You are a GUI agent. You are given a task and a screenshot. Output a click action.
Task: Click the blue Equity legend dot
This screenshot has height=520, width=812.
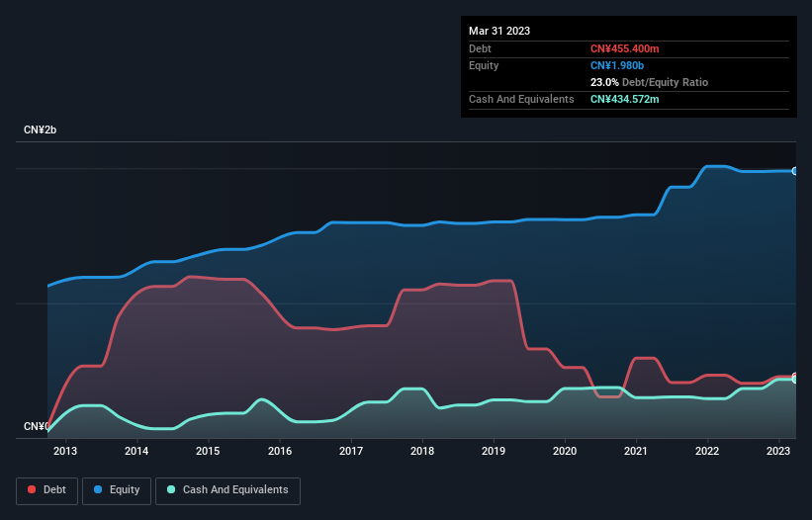coord(98,489)
